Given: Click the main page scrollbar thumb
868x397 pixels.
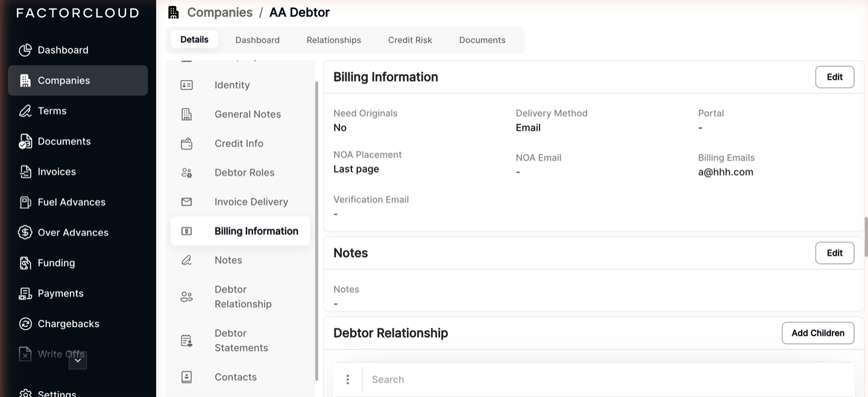Looking at the screenshot, I should coord(866,237).
